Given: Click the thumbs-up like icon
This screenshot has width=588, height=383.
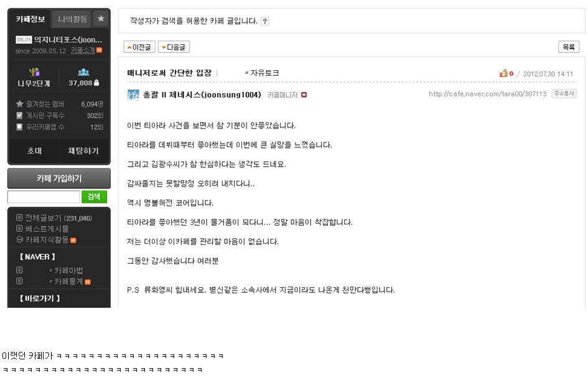Looking at the screenshot, I should tap(503, 73).
